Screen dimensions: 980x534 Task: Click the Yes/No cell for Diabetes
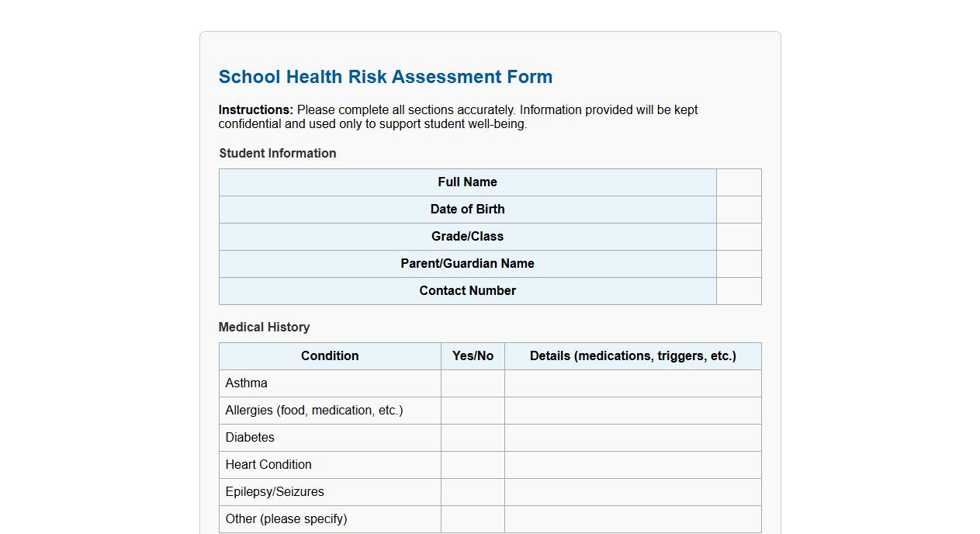tap(473, 437)
